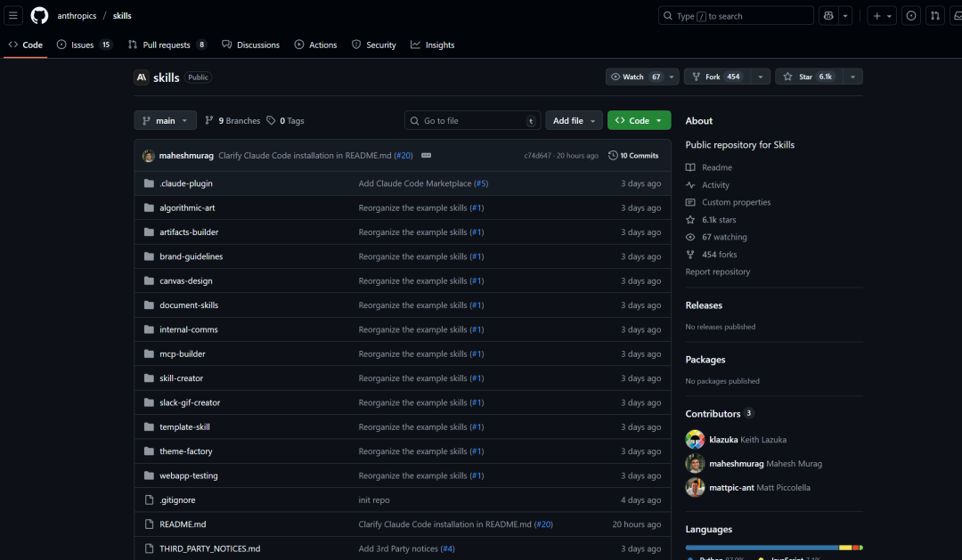Viewport: 962px width, 560px height.
Task: Expand the Star lists dropdown arrow
Action: click(x=852, y=77)
